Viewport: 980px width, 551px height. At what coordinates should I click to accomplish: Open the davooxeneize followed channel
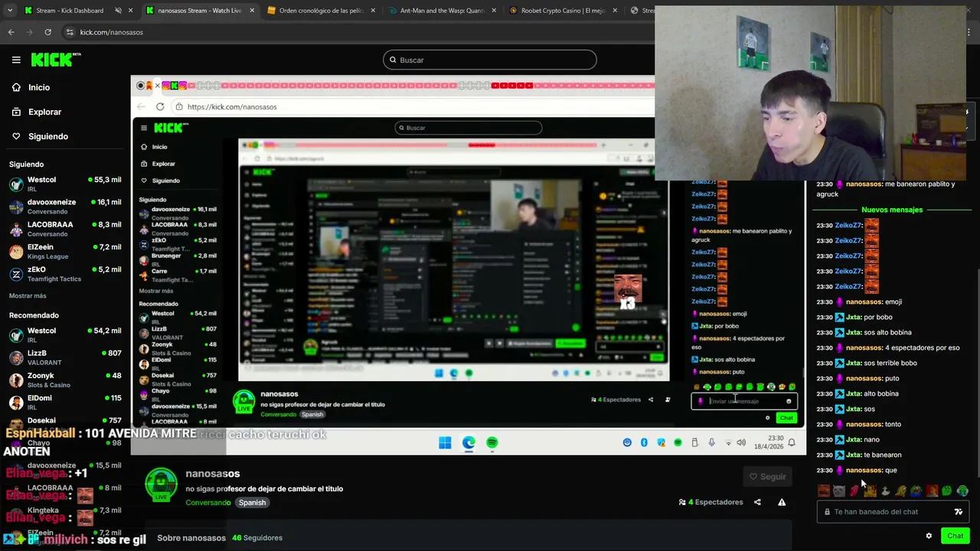(x=65, y=207)
